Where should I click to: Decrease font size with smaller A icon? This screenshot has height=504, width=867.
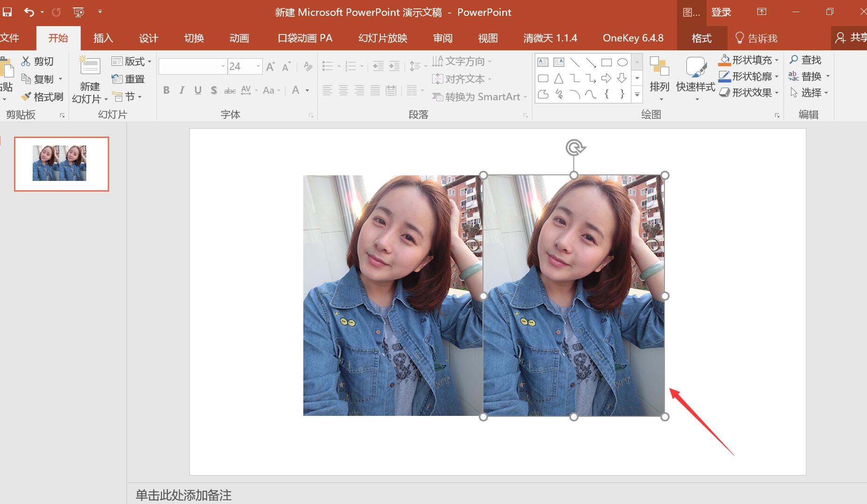[286, 66]
